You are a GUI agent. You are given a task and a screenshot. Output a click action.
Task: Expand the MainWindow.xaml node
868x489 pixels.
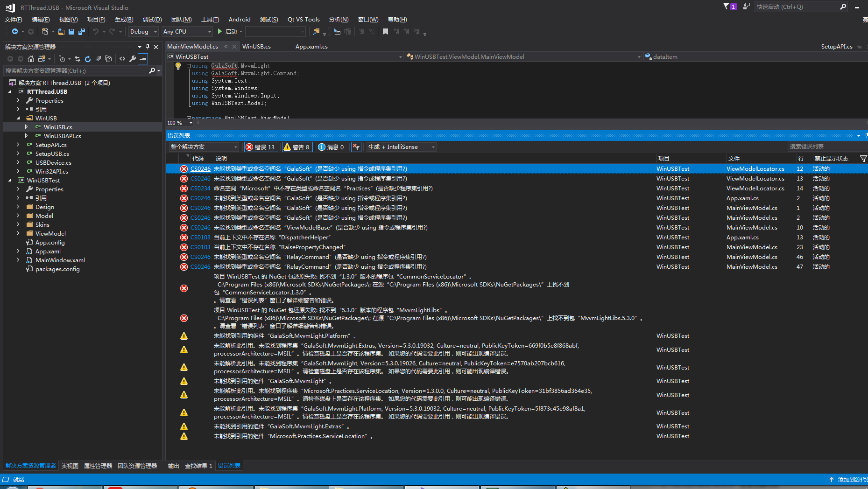click(x=18, y=260)
